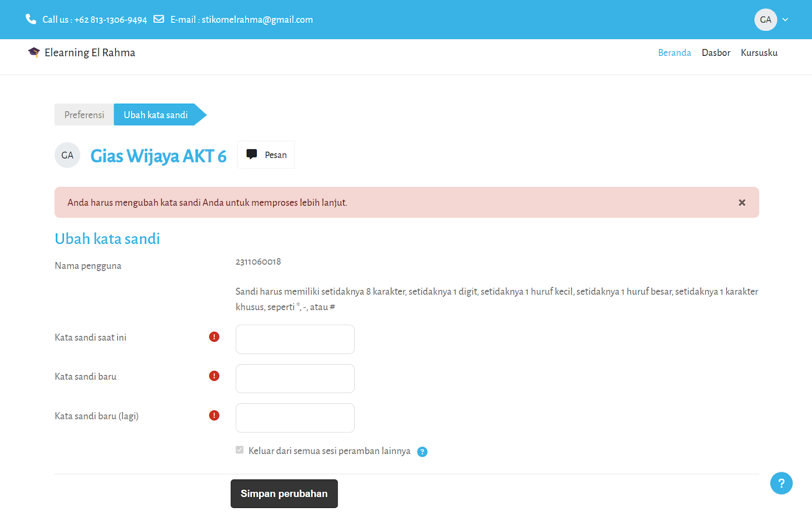The width and height of the screenshot is (812, 515).
Task: Click the Ubah kata sandi section heading
Action: click(x=107, y=239)
